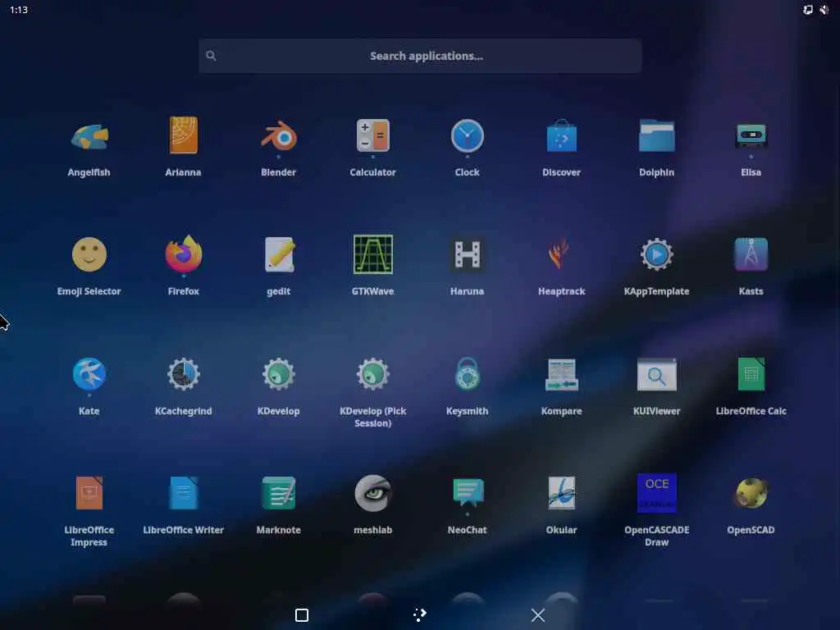Open the Dolphin file manager

pyautogui.click(x=657, y=135)
